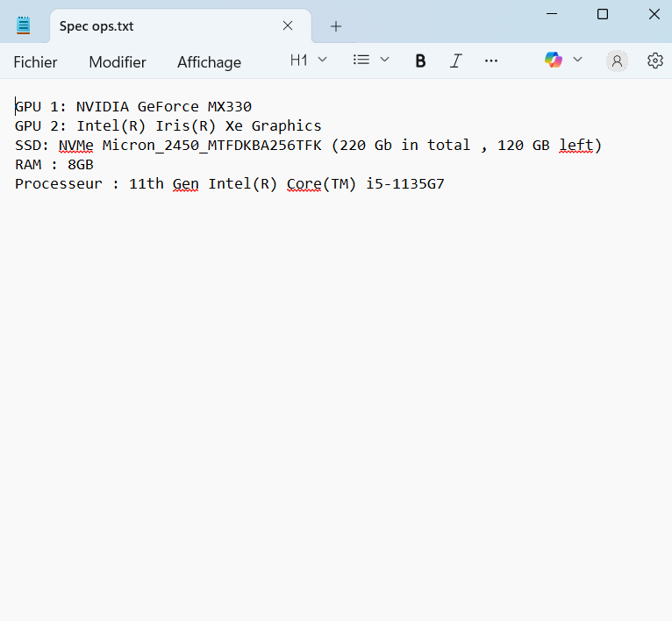This screenshot has width=672, height=621.
Task: Click the text 'Micron_2450_MTFDKBA256TFK'
Action: point(211,146)
